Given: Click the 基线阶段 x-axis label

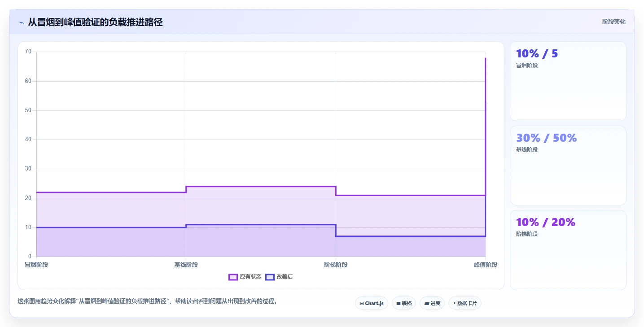Looking at the screenshot, I should [x=186, y=265].
